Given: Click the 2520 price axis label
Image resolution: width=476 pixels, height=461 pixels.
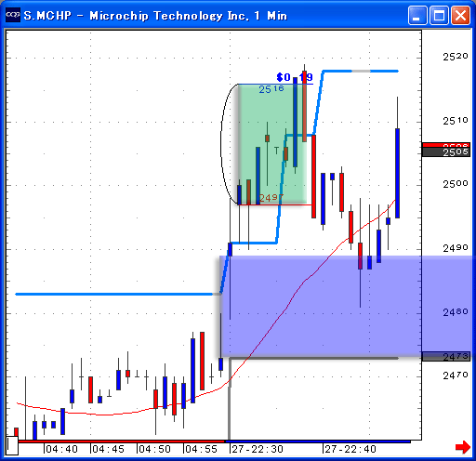Looking at the screenshot, I should (455, 57).
